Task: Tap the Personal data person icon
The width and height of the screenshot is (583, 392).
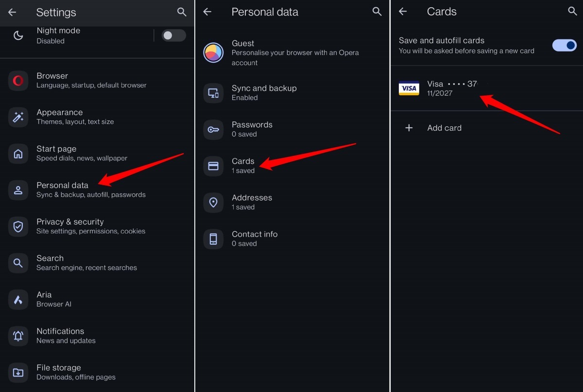Action: coord(18,190)
